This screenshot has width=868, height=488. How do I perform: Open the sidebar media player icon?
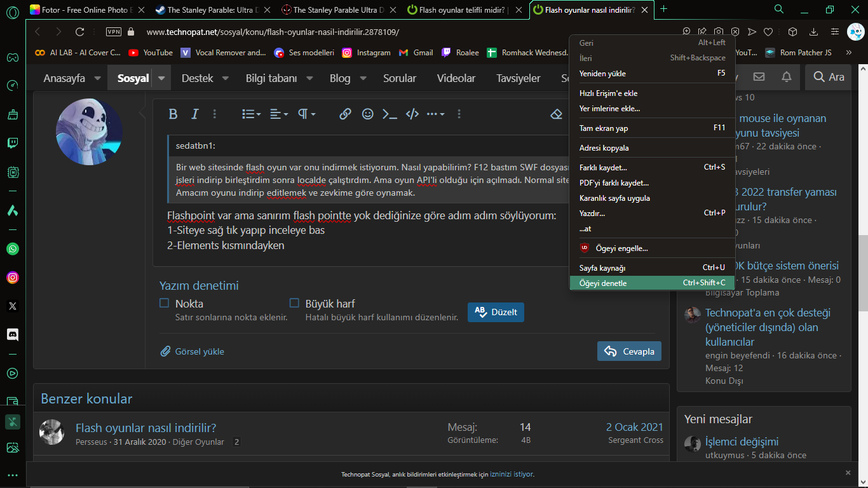(13, 374)
